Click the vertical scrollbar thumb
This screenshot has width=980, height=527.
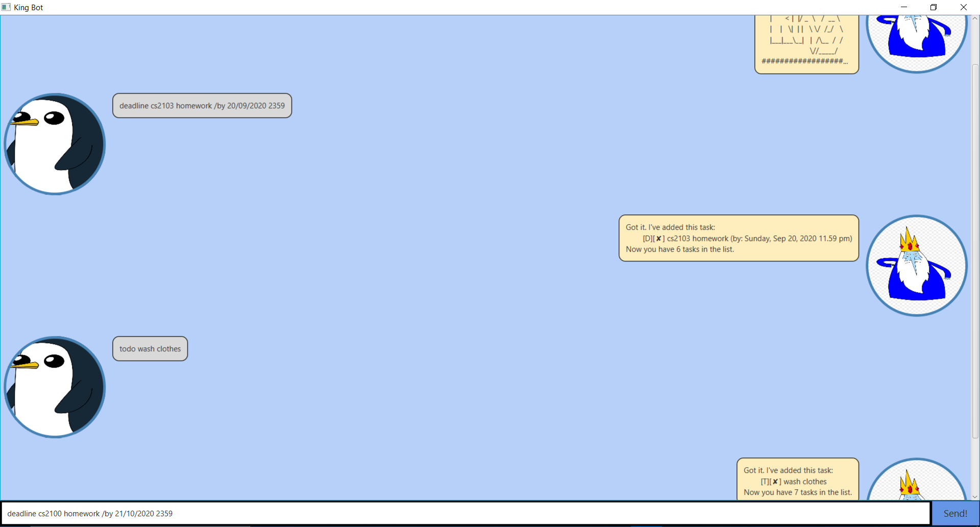(x=975, y=251)
